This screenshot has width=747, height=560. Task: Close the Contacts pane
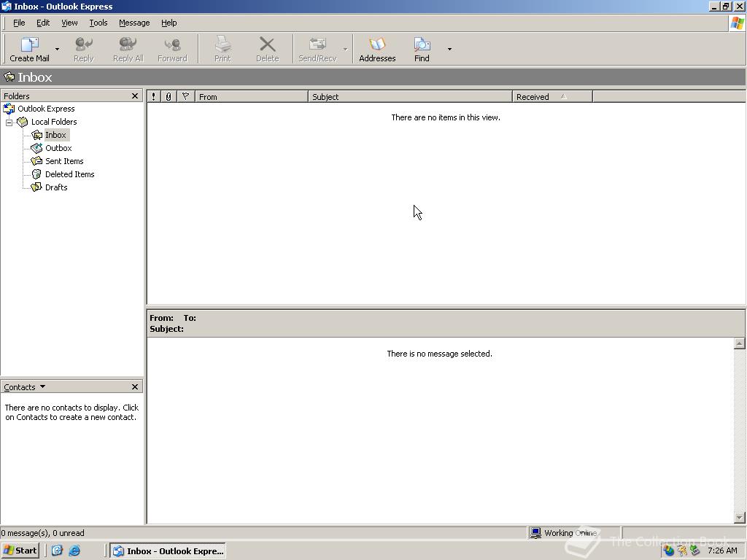pos(135,386)
